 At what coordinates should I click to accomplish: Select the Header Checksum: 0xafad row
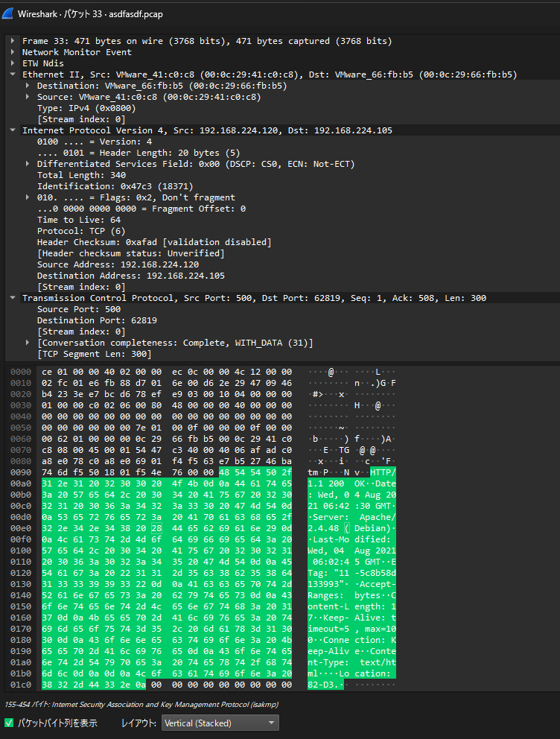154,242
